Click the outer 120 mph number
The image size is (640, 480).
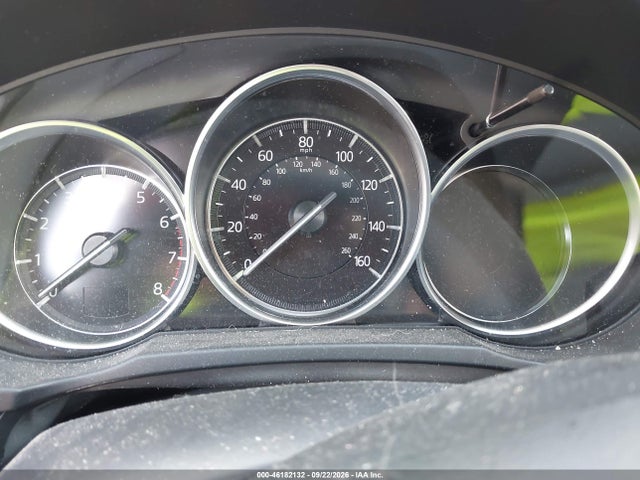click(x=369, y=185)
